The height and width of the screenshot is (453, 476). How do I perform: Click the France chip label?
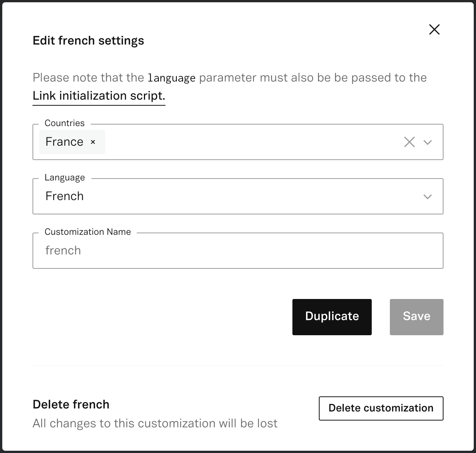coord(64,142)
